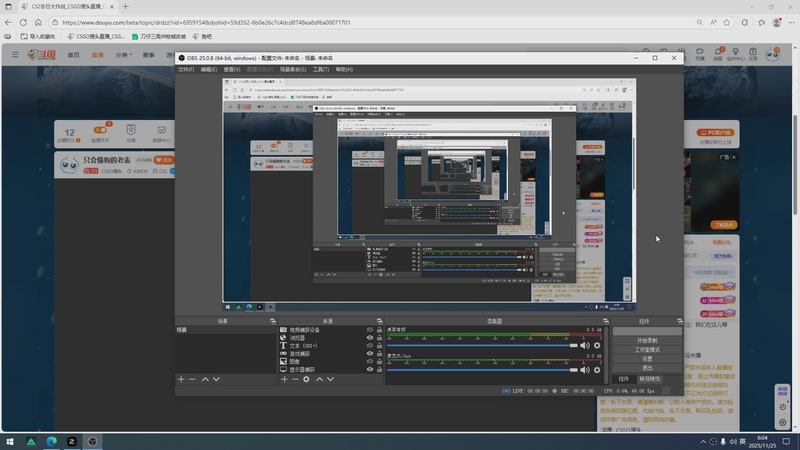Open OBS 场景集合(S) menu

[293, 69]
